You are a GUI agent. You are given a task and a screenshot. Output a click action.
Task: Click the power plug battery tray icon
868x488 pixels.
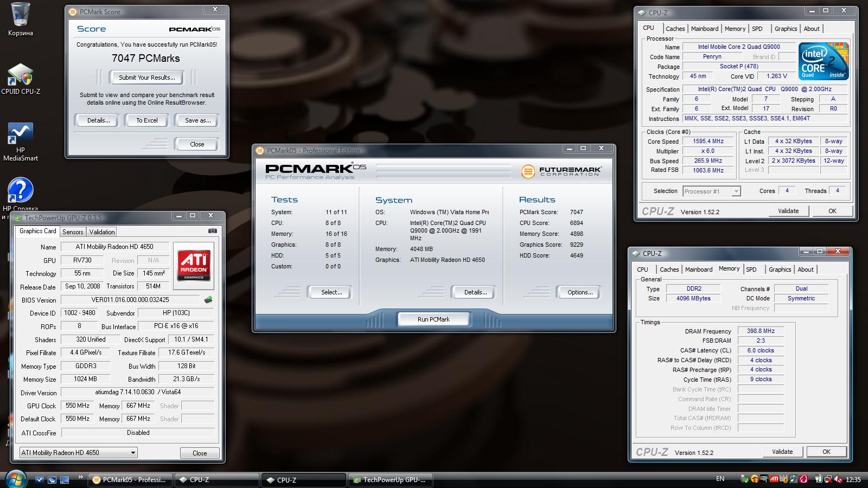pos(819,479)
